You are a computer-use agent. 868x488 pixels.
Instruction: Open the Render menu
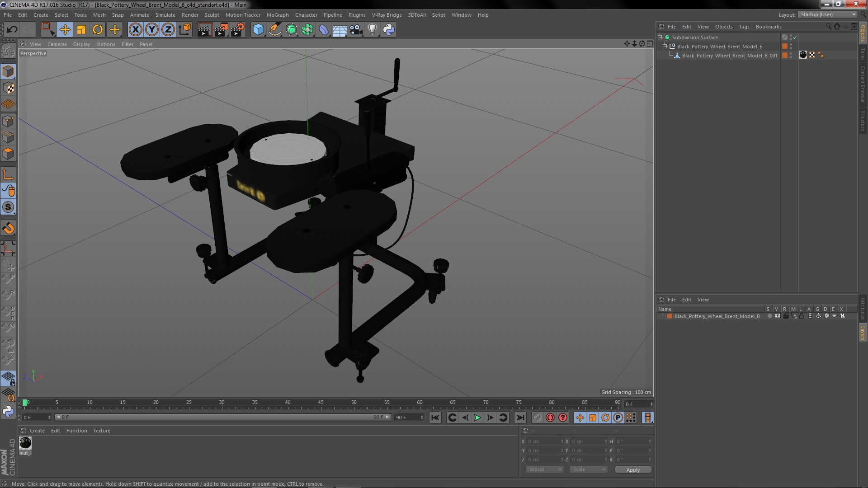tap(191, 14)
